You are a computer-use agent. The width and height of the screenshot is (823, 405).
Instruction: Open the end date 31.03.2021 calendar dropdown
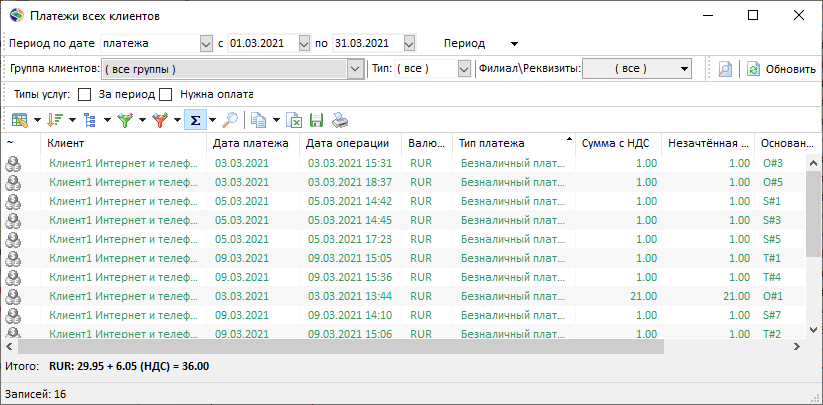[409, 44]
